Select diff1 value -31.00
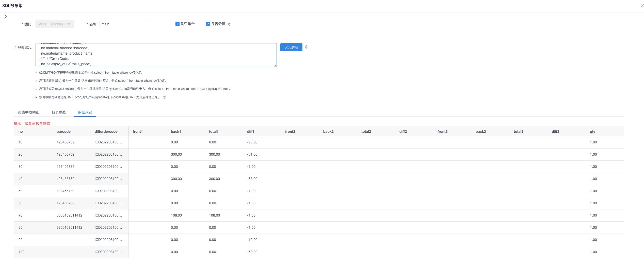The image size is (644, 280). (252, 154)
